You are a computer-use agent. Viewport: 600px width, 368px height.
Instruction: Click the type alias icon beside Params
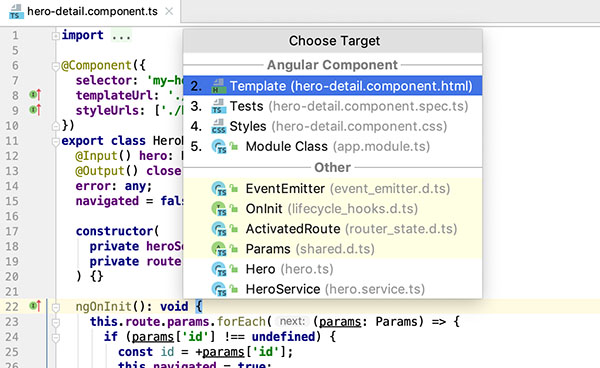click(x=219, y=249)
